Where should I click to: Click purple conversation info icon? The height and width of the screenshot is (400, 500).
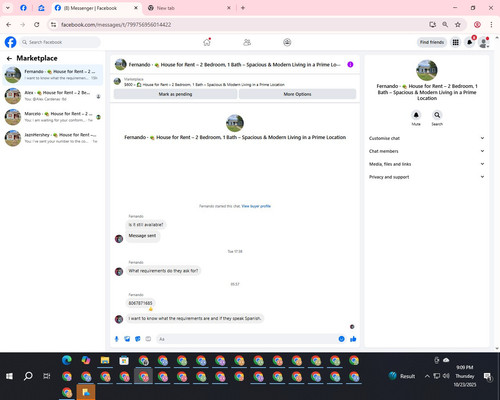tap(350, 64)
